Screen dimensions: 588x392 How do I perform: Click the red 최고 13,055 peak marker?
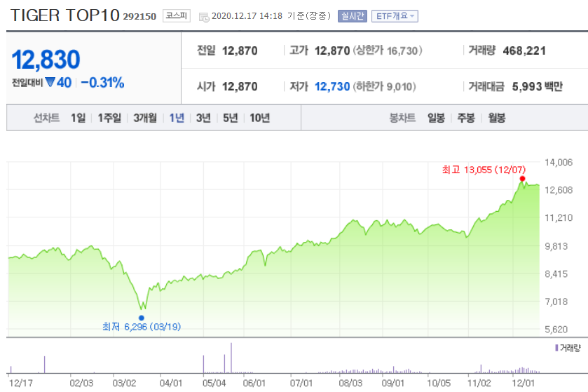point(522,179)
